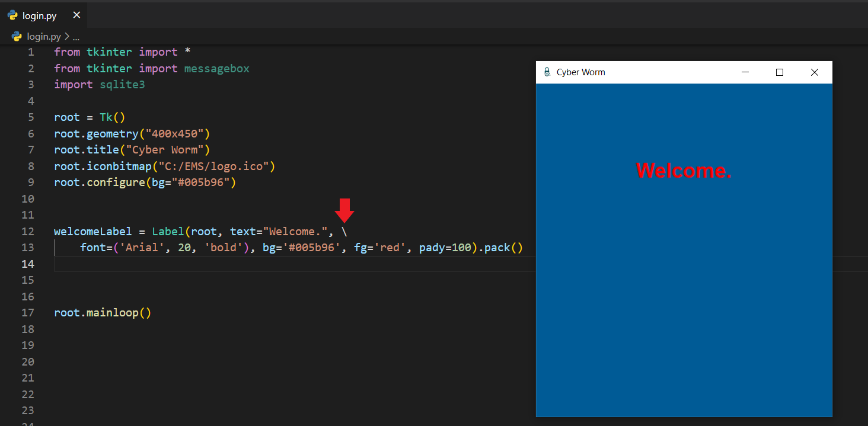Maximize the Cyber Worm window
Viewport: 868px width, 426px height.
(780, 72)
